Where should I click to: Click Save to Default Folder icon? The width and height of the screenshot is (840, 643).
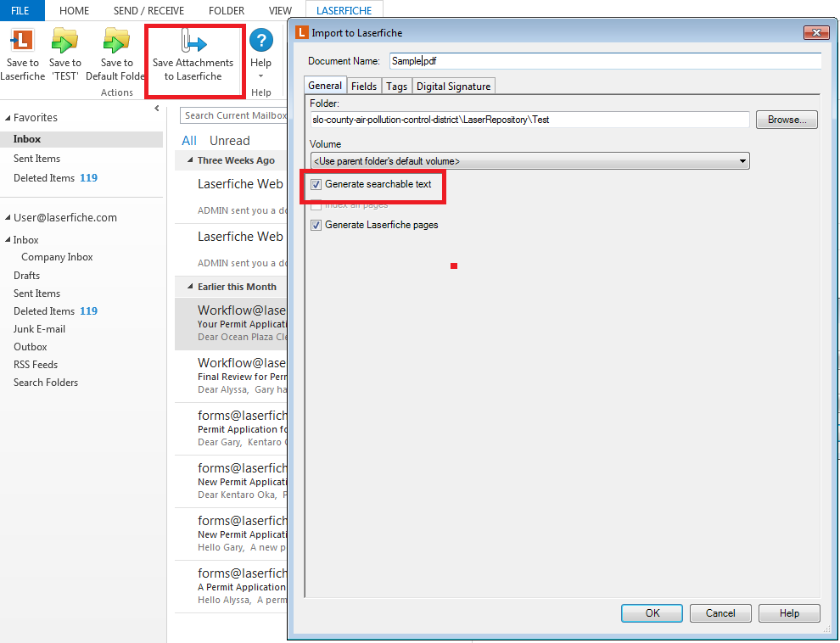coord(116,41)
